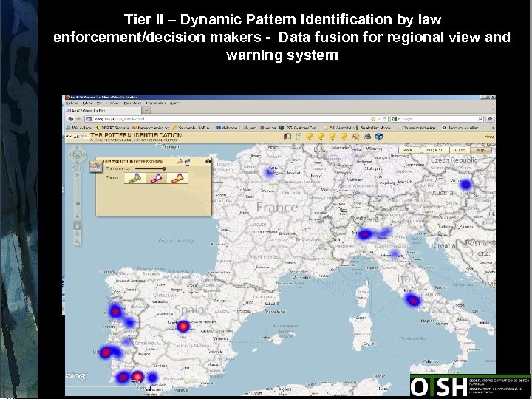Open the second item in the browser menu bar
This screenshot has width=532, height=399.
87,103
